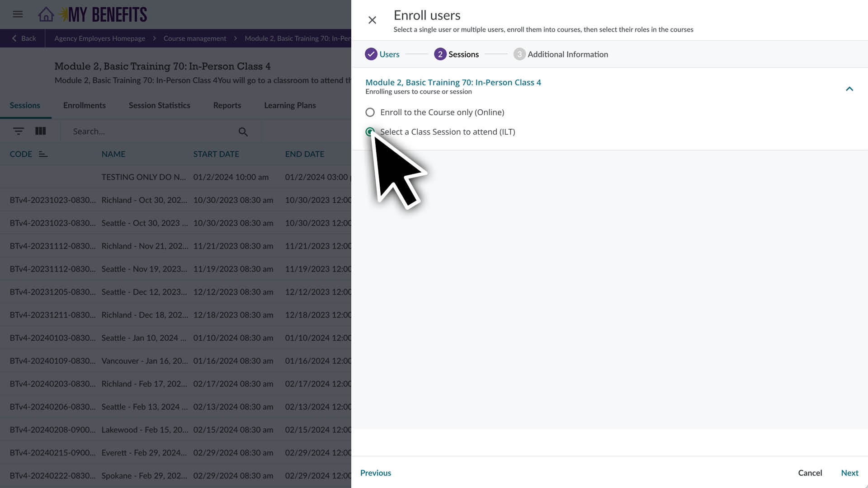This screenshot has width=868, height=488.
Task: Click the Previous button
Action: (375, 473)
